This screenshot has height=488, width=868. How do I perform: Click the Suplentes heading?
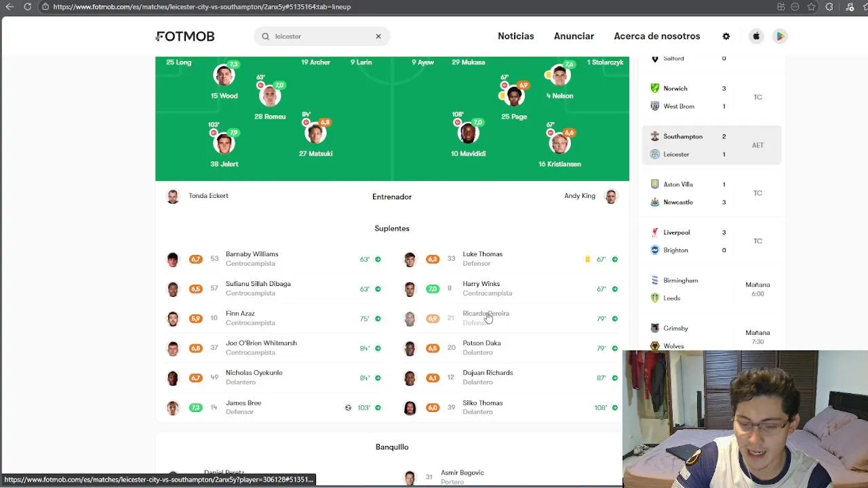tap(392, 228)
